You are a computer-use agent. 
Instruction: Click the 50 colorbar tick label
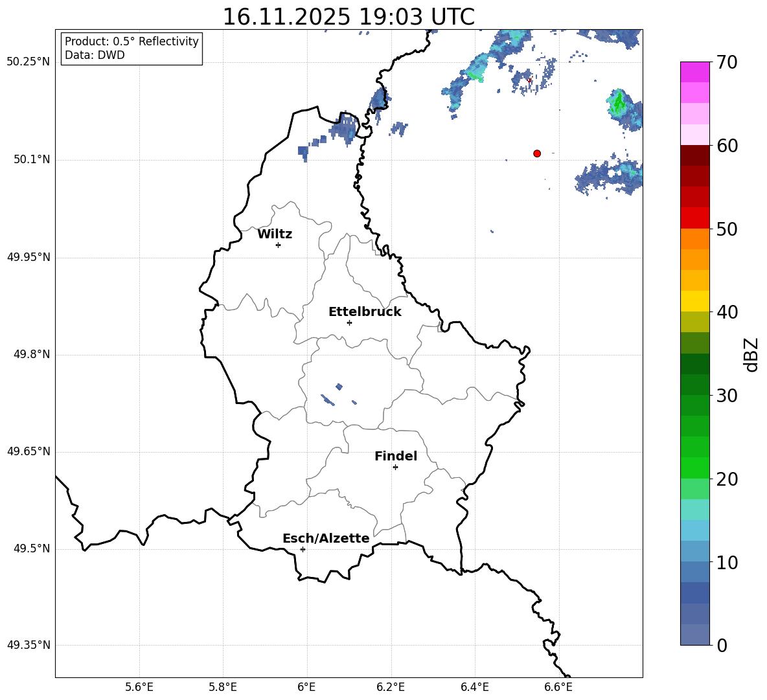pos(727,229)
